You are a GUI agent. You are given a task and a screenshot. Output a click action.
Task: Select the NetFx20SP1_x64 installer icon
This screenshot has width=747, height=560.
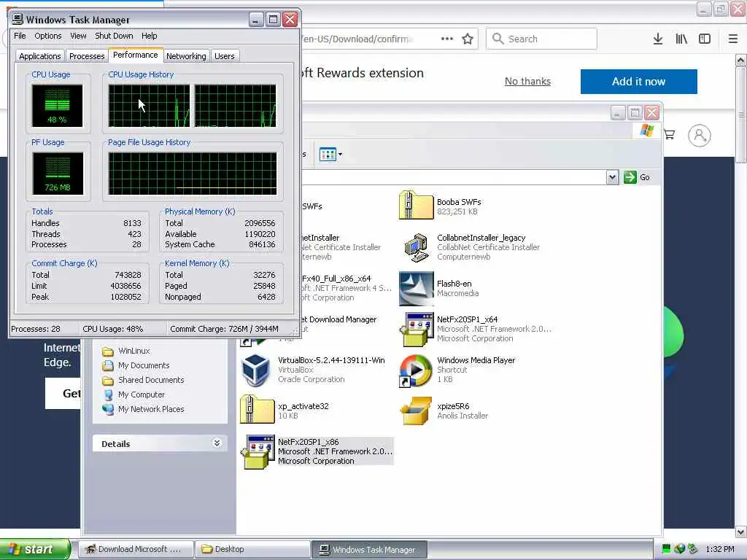417,330
